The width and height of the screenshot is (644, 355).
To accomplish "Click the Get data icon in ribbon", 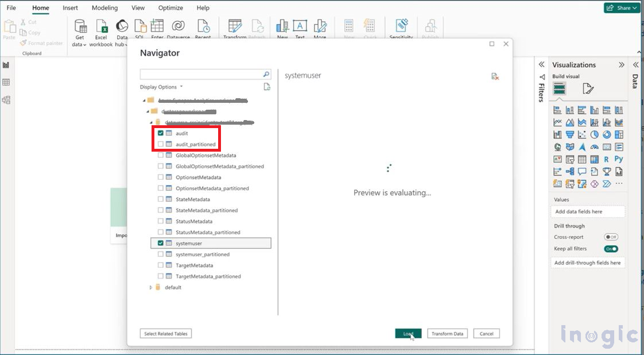I will (80, 26).
